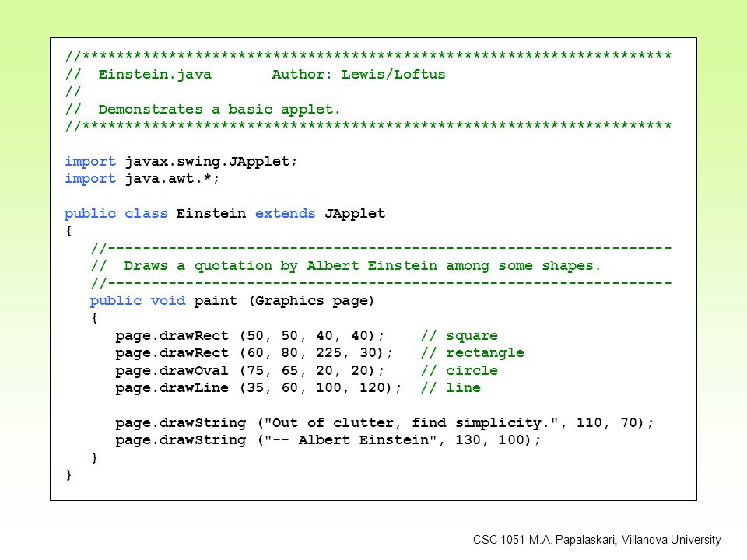747x560 pixels.
Task: Click the drawRect line with 225, 30
Action: 254,353
